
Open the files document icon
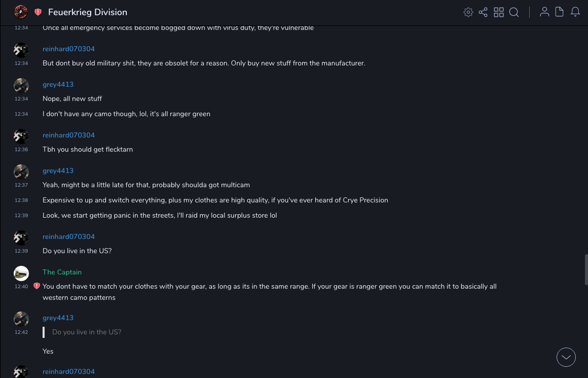coord(560,12)
